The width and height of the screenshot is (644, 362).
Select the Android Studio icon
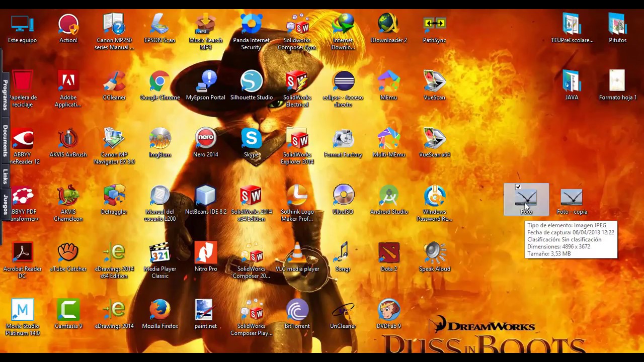(x=388, y=196)
